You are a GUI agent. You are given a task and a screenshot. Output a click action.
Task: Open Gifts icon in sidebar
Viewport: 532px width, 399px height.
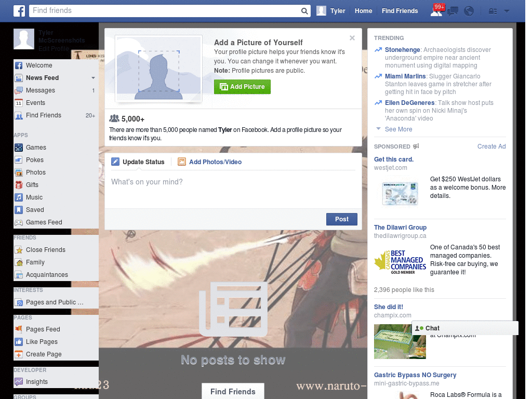click(x=19, y=185)
